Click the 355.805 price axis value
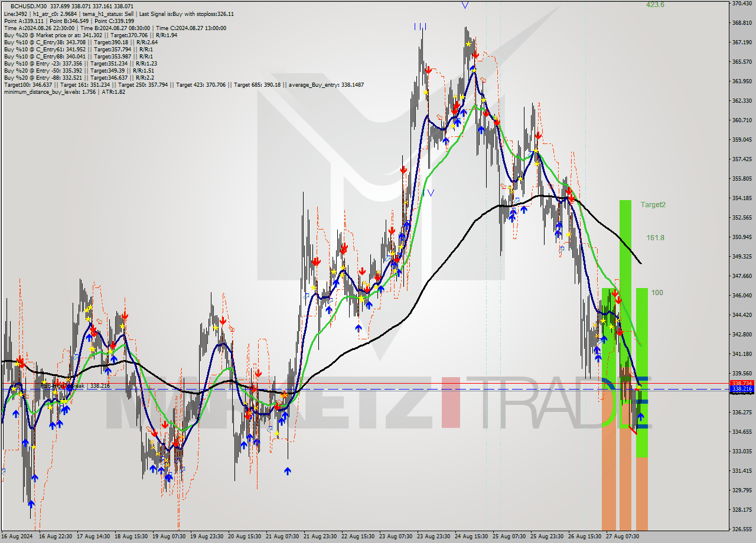This screenshot has width=756, height=543. click(x=742, y=179)
